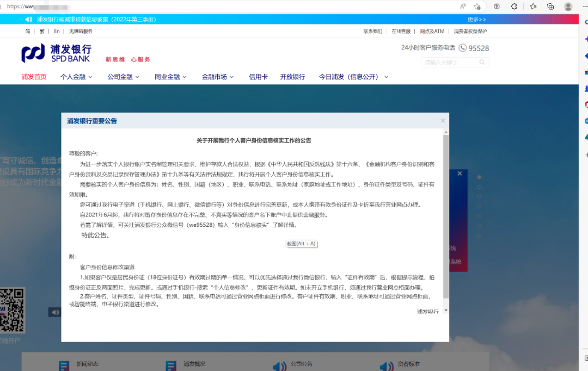The width and height of the screenshot is (588, 371).
Task: Open 联系我们 link
Action: click(373, 32)
